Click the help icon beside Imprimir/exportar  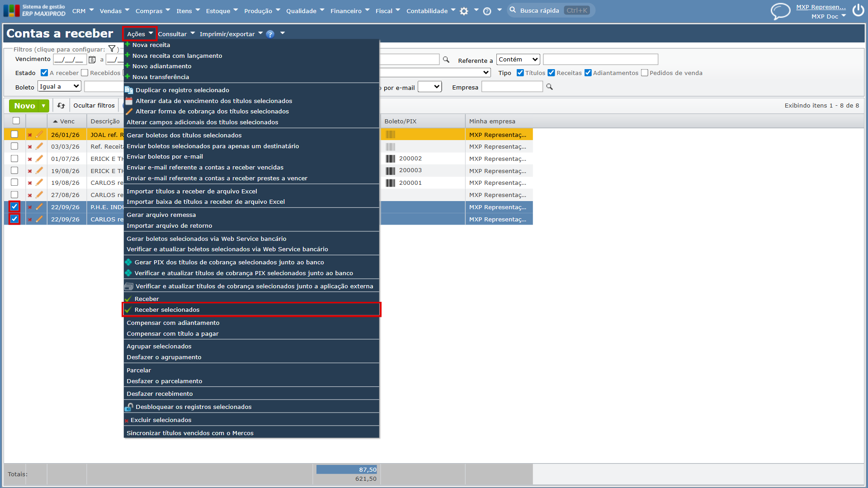(270, 34)
